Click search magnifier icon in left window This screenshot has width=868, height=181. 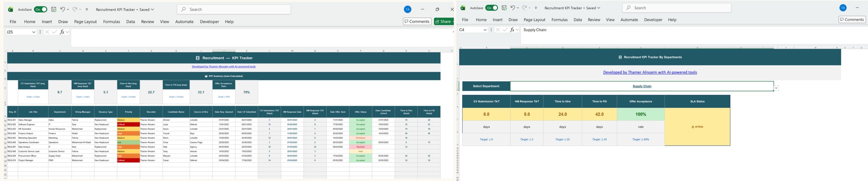(x=183, y=9)
